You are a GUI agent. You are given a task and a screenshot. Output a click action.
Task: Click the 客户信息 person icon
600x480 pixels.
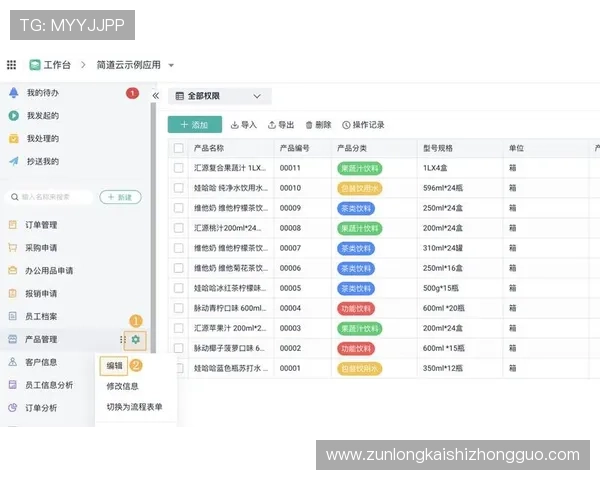13,362
